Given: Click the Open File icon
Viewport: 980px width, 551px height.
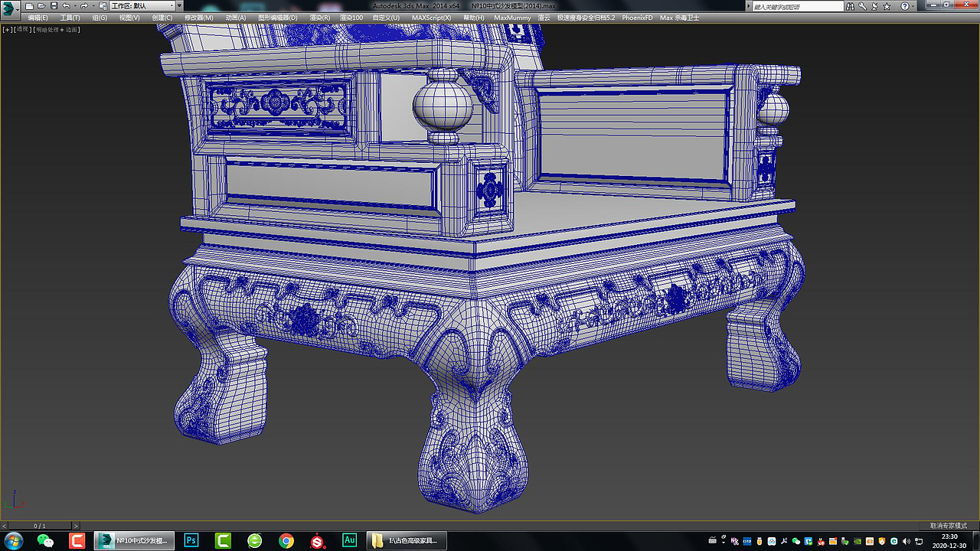Looking at the screenshot, I should 41,6.
